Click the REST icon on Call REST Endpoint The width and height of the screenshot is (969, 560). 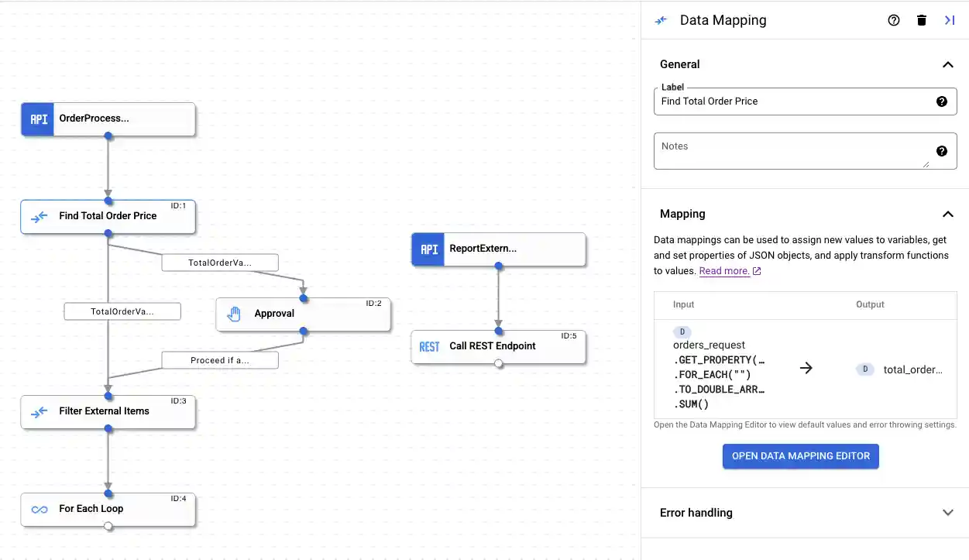click(x=429, y=346)
